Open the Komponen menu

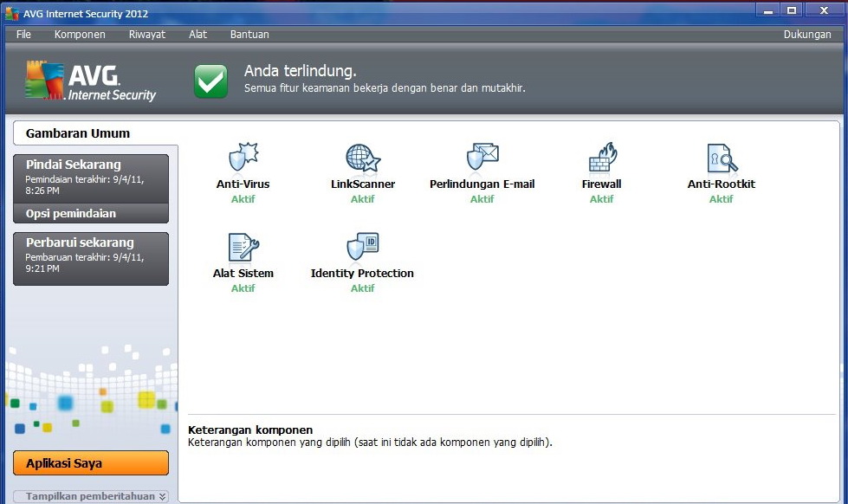tap(80, 34)
